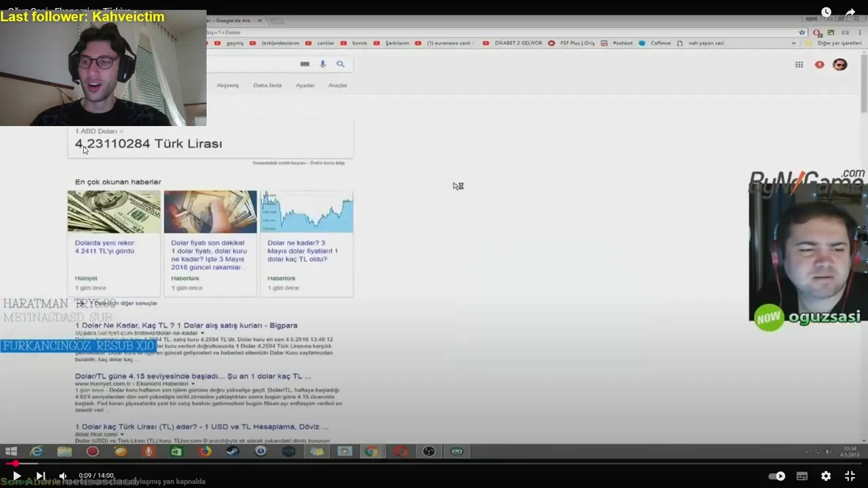Open the DİYABET 2 GELİYOR bookmark
This screenshot has width=868, height=488.
(x=513, y=43)
